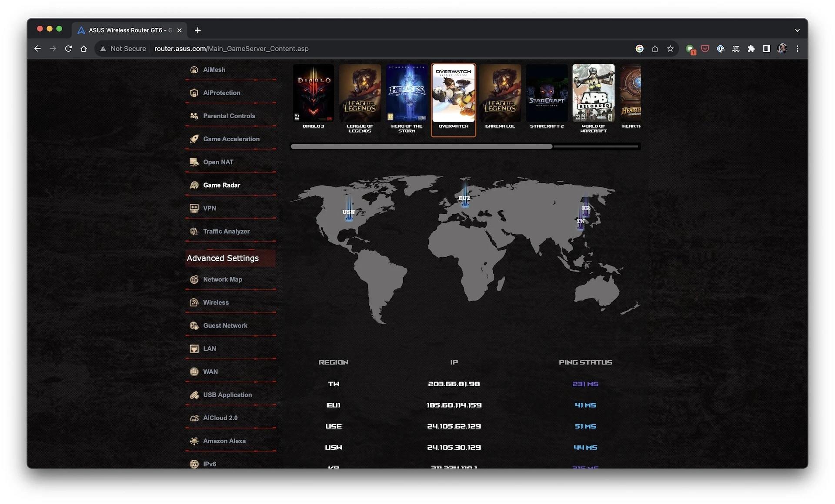Viewport: 835px width, 504px height.
Task: Click the IPv6 icon
Action: coord(194,464)
